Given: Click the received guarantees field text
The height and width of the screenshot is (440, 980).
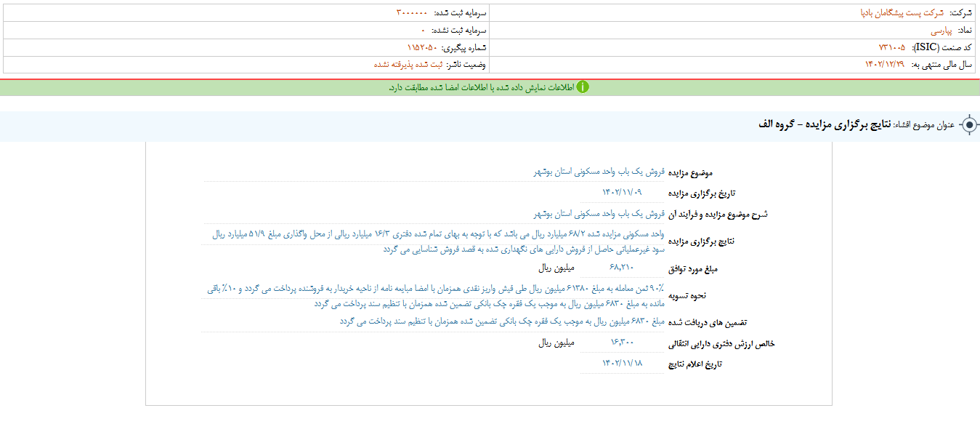Looking at the screenshot, I should click(x=502, y=321).
